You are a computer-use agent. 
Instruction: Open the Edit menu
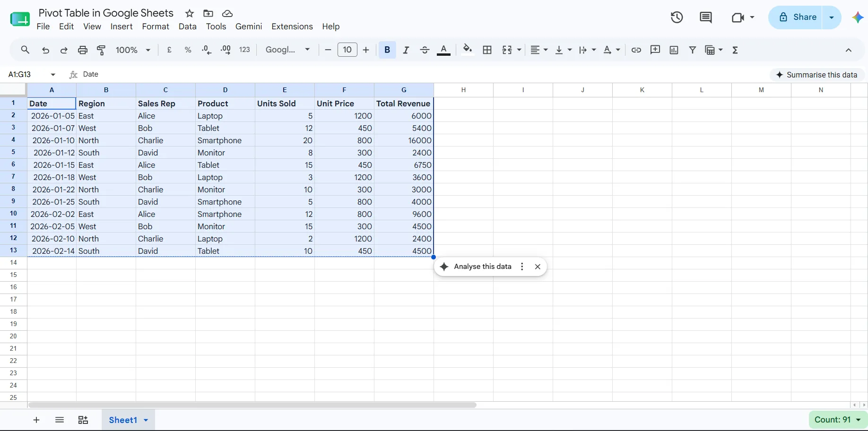coord(66,26)
